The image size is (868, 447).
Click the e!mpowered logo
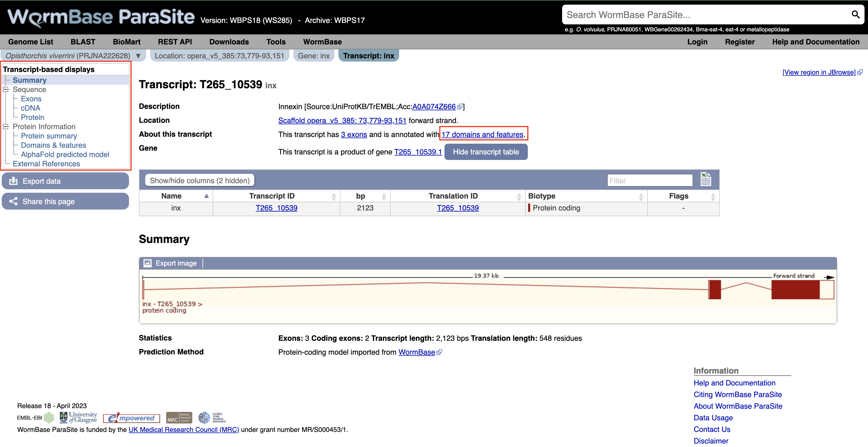coord(131,418)
